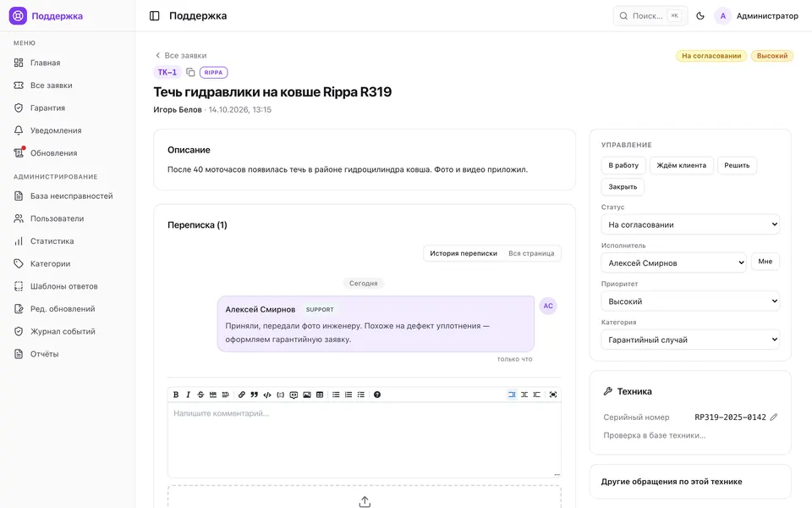Select Вся страница tab
The height and width of the screenshot is (508, 812).
pos(531,253)
